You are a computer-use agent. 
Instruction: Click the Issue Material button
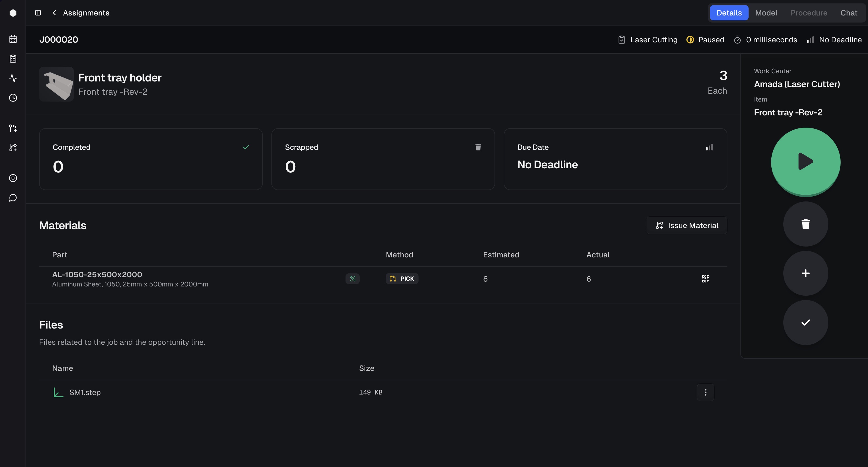[687, 225]
